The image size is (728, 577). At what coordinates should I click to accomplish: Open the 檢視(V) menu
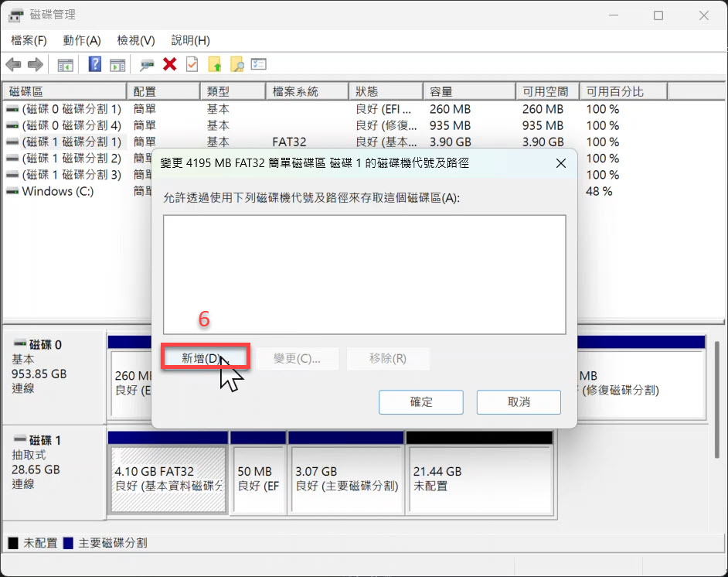coord(136,40)
